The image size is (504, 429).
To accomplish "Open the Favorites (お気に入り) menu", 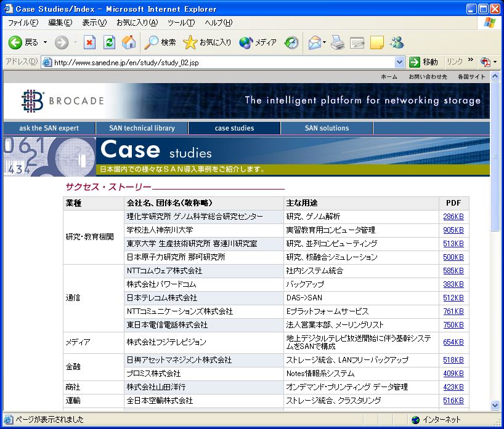I will pos(137,23).
